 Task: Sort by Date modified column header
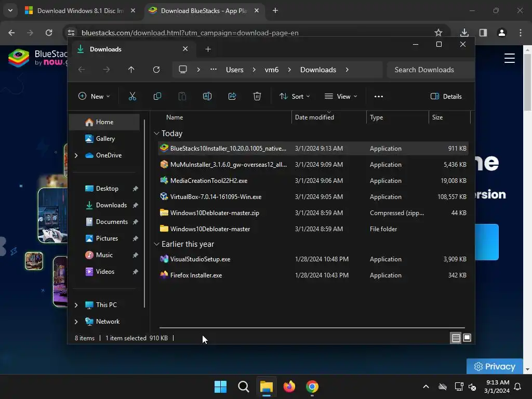point(329,117)
